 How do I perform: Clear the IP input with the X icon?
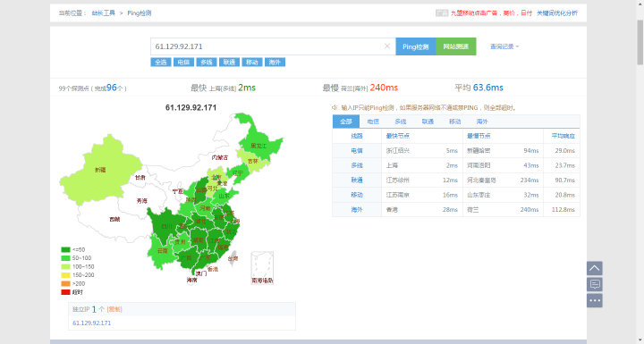click(387, 46)
